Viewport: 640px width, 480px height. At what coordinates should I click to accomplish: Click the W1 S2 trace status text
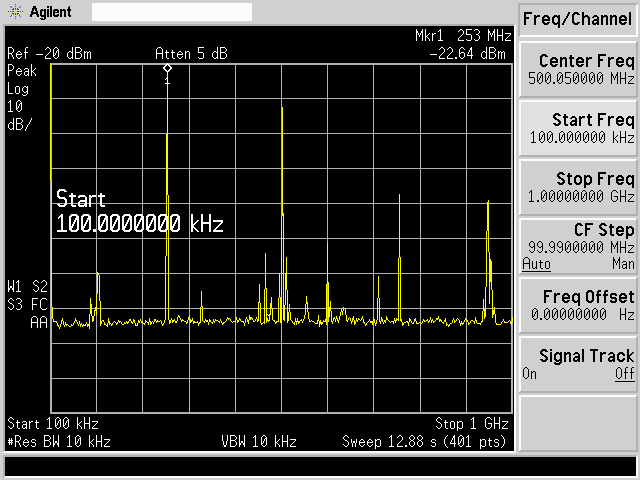click(x=27, y=287)
